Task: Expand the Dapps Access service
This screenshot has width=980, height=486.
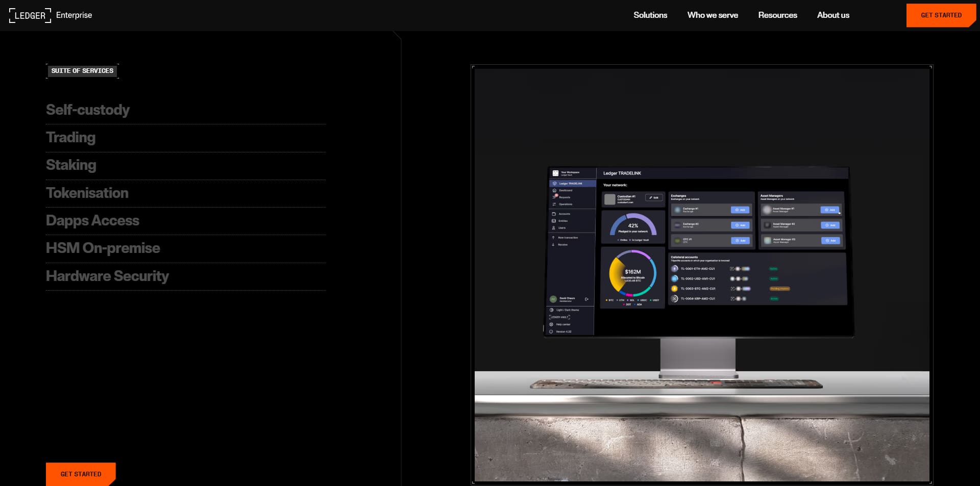Action: tap(186, 221)
